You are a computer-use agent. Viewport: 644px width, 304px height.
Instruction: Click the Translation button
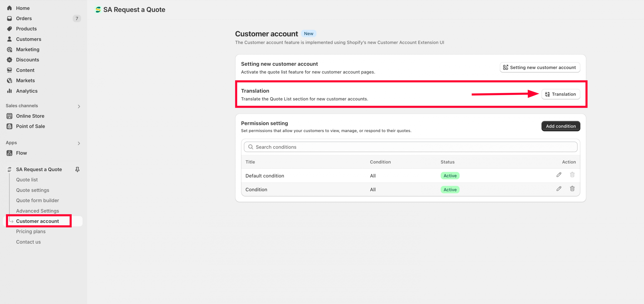click(x=561, y=94)
